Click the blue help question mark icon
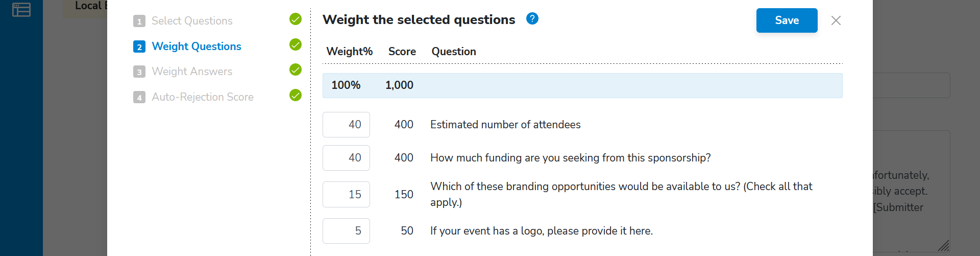Viewport: 980px width, 256px height. coord(532,19)
